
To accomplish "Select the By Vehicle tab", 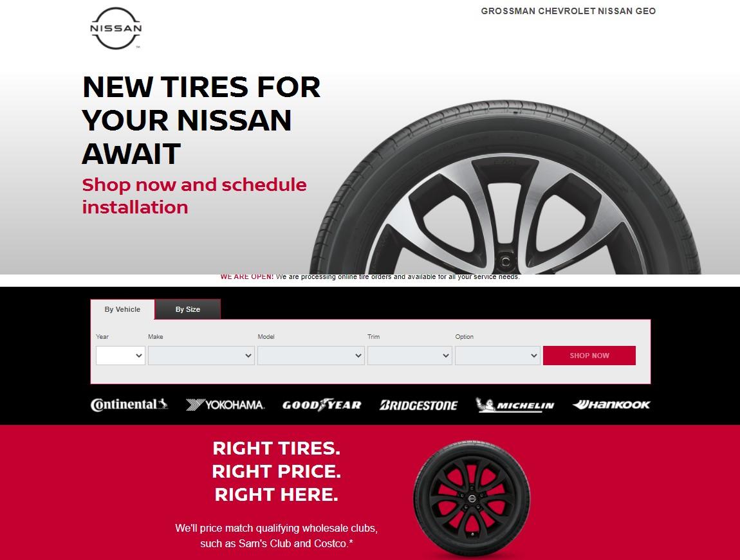I will pyautogui.click(x=122, y=309).
